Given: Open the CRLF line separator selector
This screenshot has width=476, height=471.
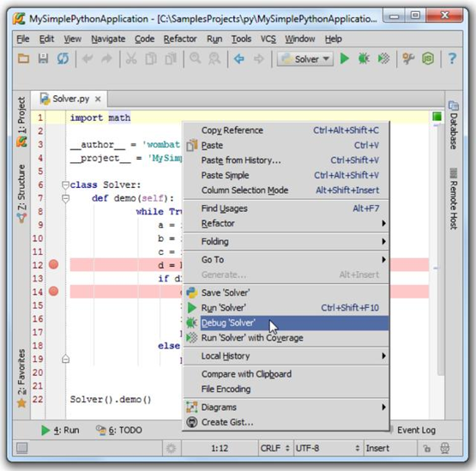Looking at the screenshot, I should click(x=274, y=448).
